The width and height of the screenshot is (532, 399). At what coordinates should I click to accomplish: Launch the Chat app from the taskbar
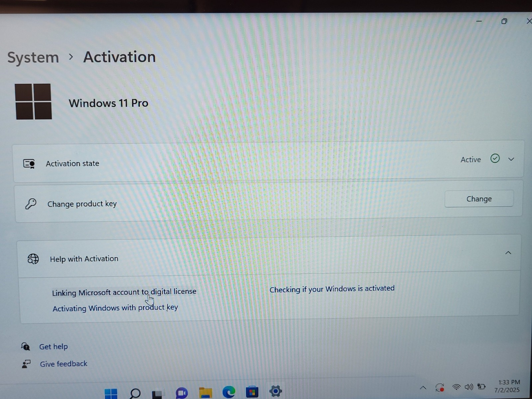click(182, 393)
